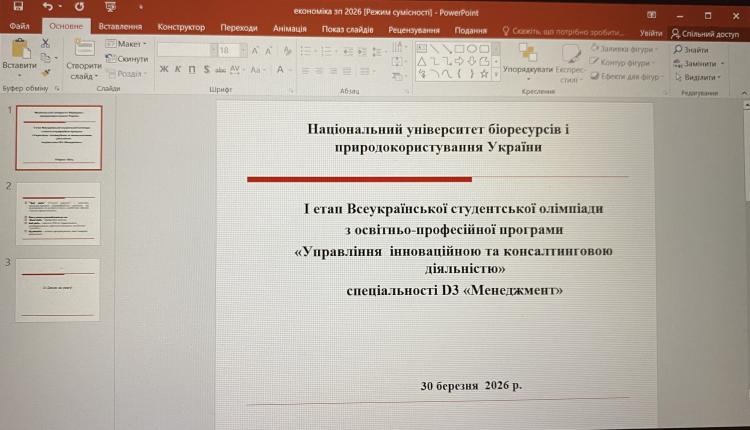Open Експрес-стилі quick styles
750x430 pixels.
pyautogui.click(x=570, y=64)
